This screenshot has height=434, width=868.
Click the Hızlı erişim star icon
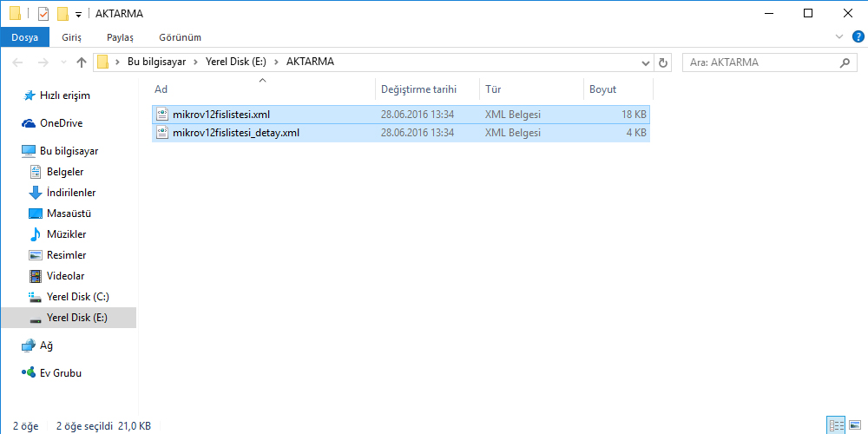click(x=30, y=95)
